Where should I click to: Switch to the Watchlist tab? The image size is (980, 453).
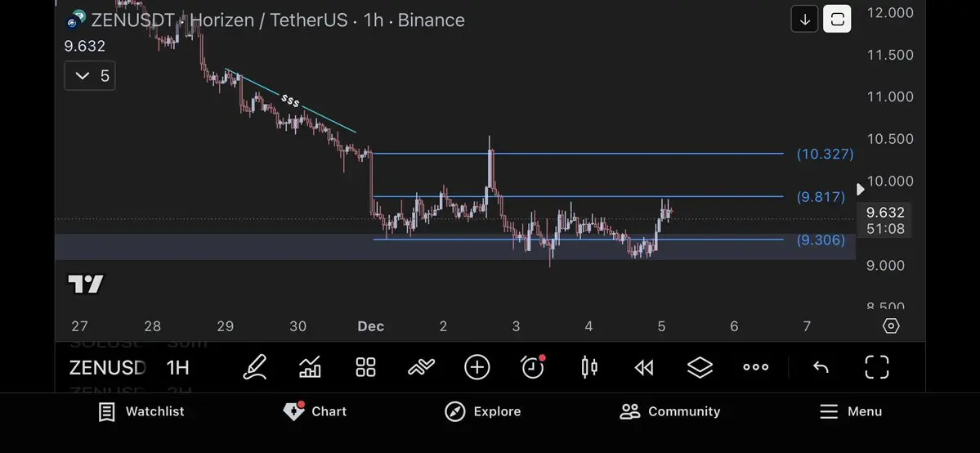142,411
